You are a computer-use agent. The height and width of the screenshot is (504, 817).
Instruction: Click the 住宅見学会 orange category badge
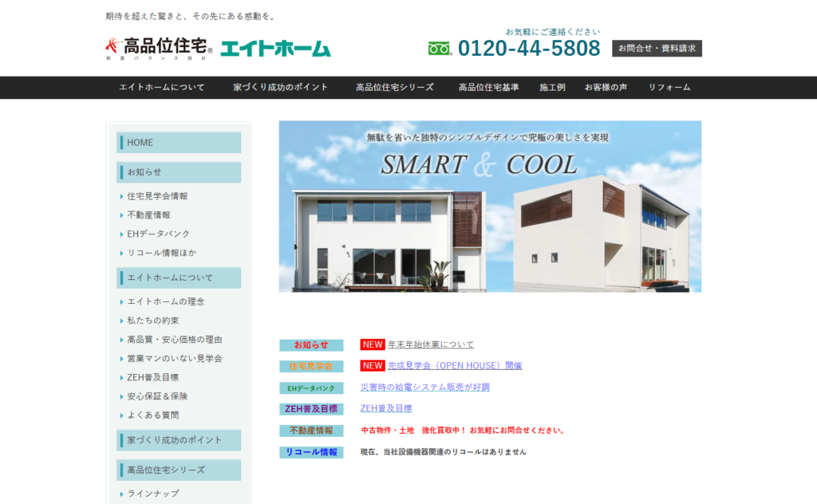(x=311, y=366)
